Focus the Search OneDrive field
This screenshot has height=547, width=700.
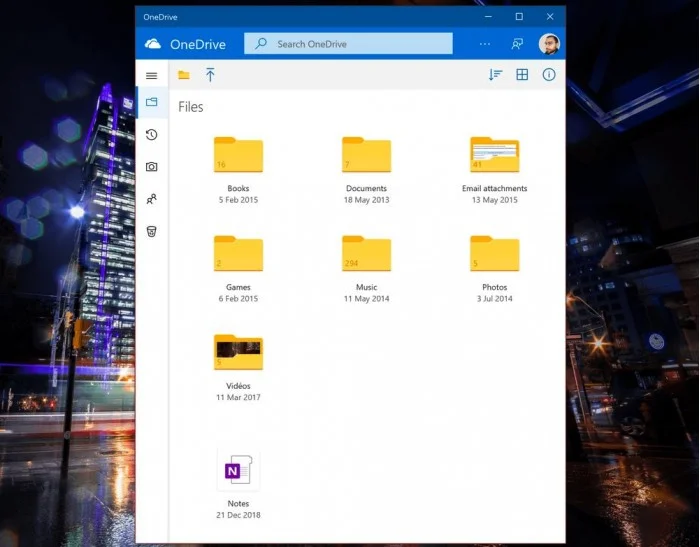click(x=348, y=43)
